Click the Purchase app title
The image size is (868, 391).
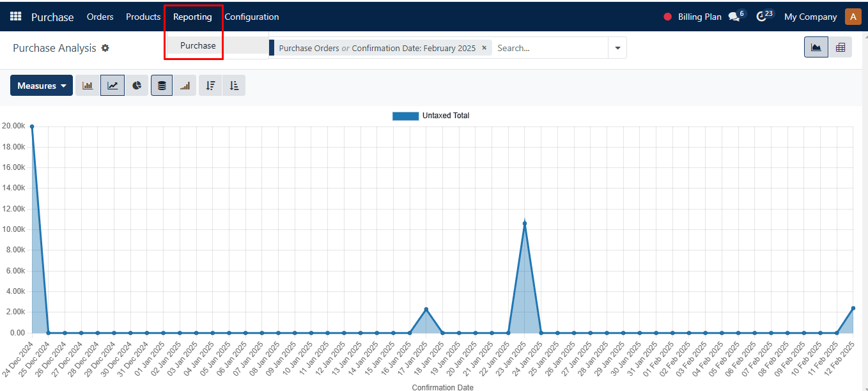click(x=52, y=17)
